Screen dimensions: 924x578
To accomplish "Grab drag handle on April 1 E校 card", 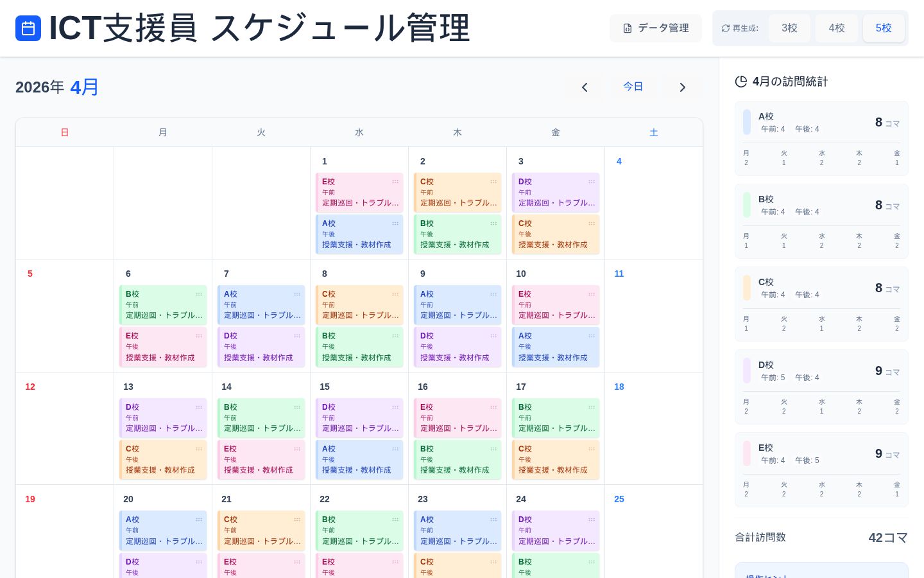I will [x=395, y=182].
